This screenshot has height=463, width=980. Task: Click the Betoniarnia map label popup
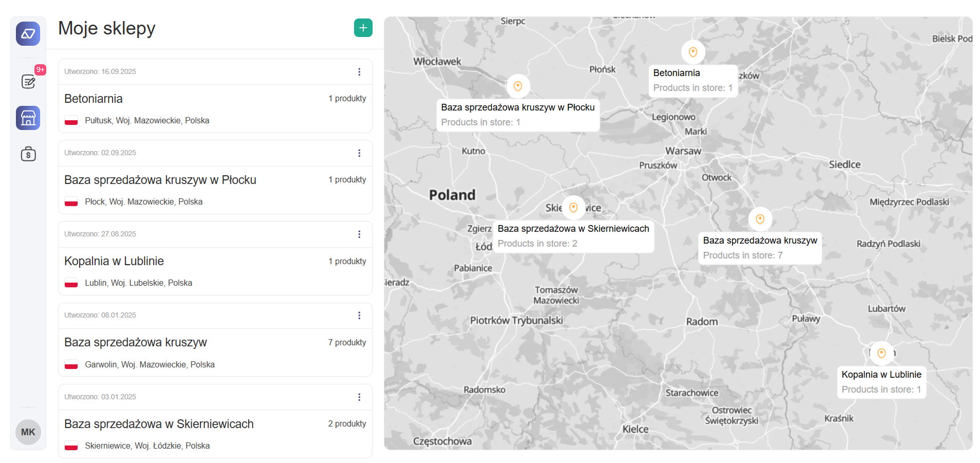click(x=692, y=81)
